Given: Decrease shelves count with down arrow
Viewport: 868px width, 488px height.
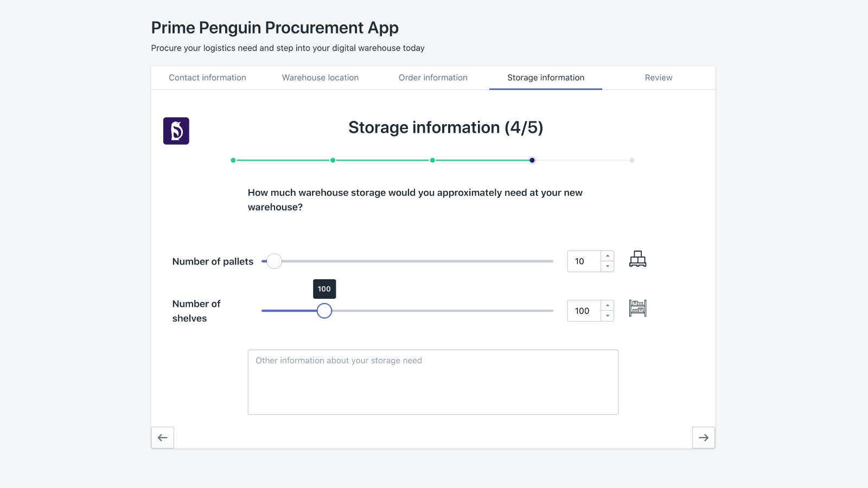Looking at the screenshot, I should 608,316.
